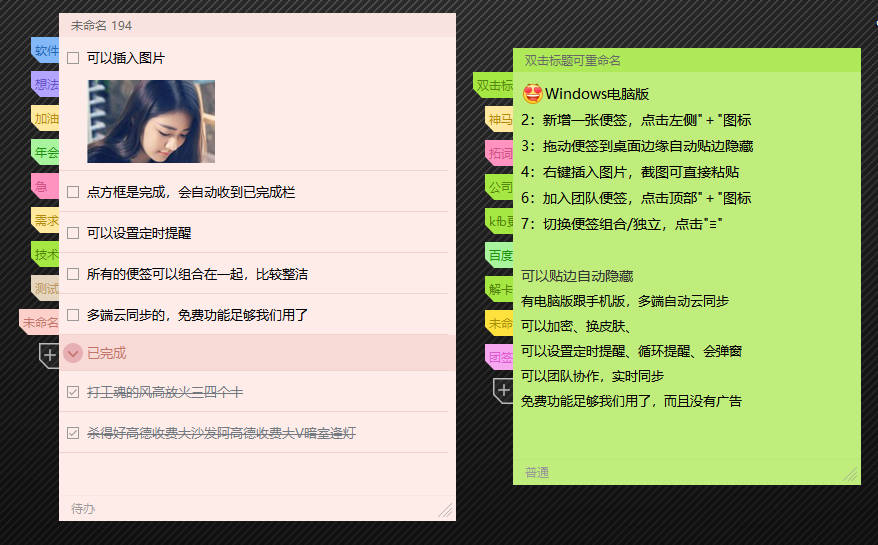Select the green 公司 tab
The height and width of the screenshot is (545, 878).
click(x=499, y=187)
